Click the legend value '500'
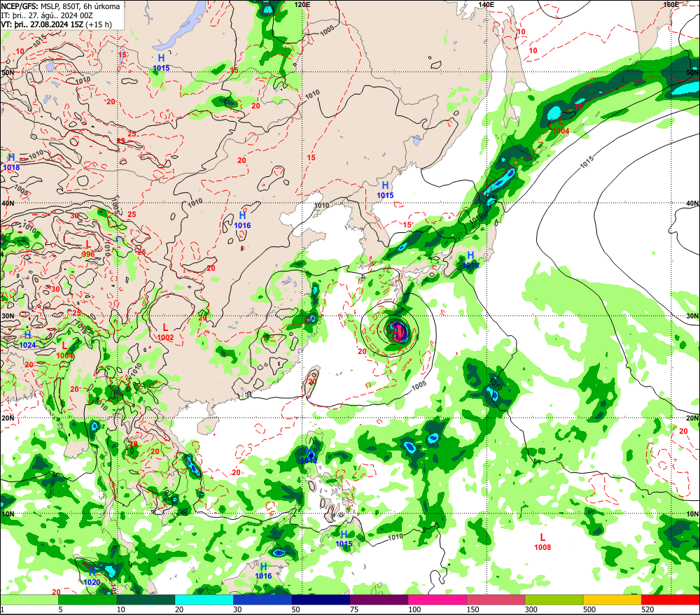 click(589, 609)
